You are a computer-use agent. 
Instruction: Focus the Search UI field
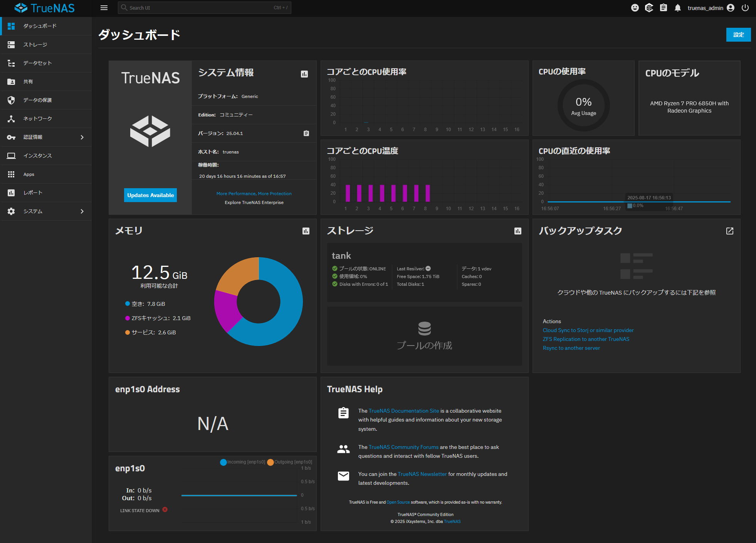pyautogui.click(x=204, y=8)
